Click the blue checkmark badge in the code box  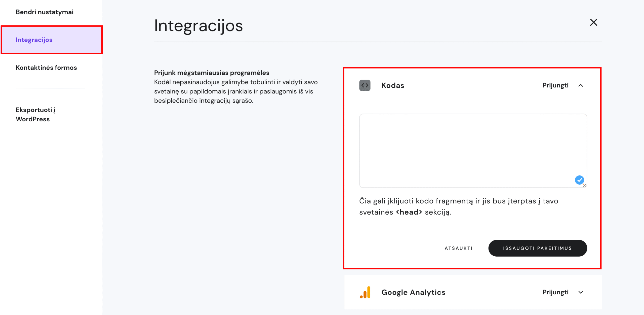(x=579, y=180)
